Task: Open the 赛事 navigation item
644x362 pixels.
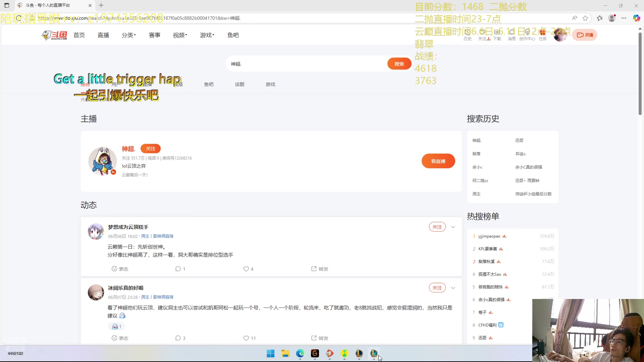Action: (x=155, y=35)
